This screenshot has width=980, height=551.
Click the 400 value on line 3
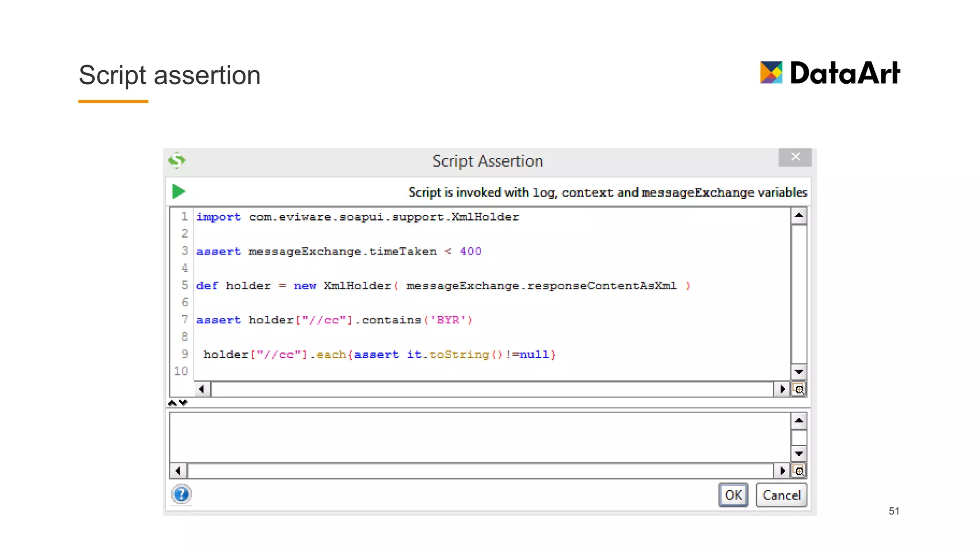pyautogui.click(x=470, y=251)
